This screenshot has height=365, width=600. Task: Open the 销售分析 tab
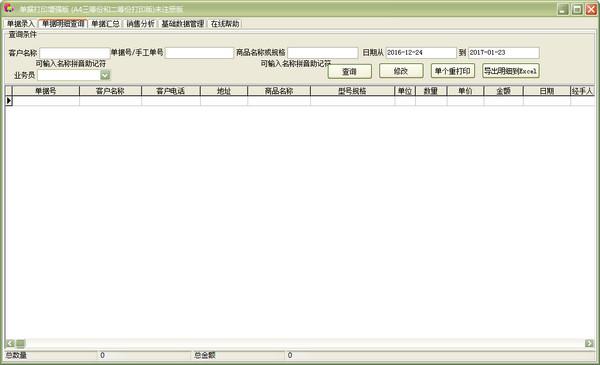pos(140,24)
